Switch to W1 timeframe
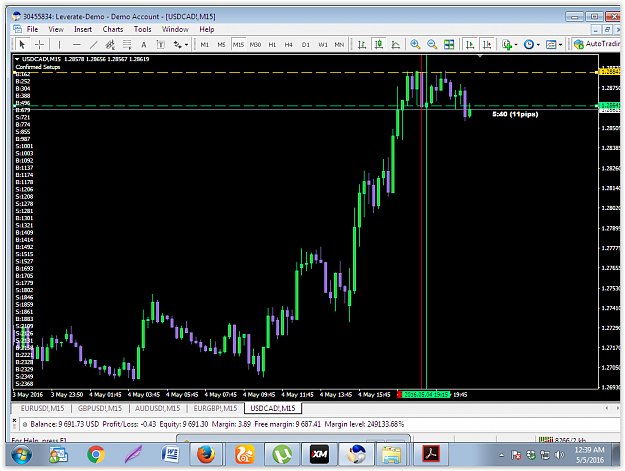Viewport: 625px width, 471px height. point(323,44)
